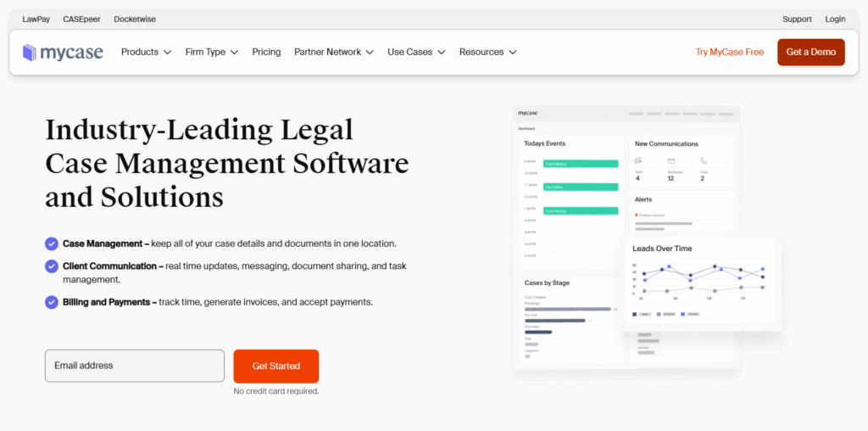Click the Messages envelope icon
This screenshot has width=868, height=431.
point(671,161)
